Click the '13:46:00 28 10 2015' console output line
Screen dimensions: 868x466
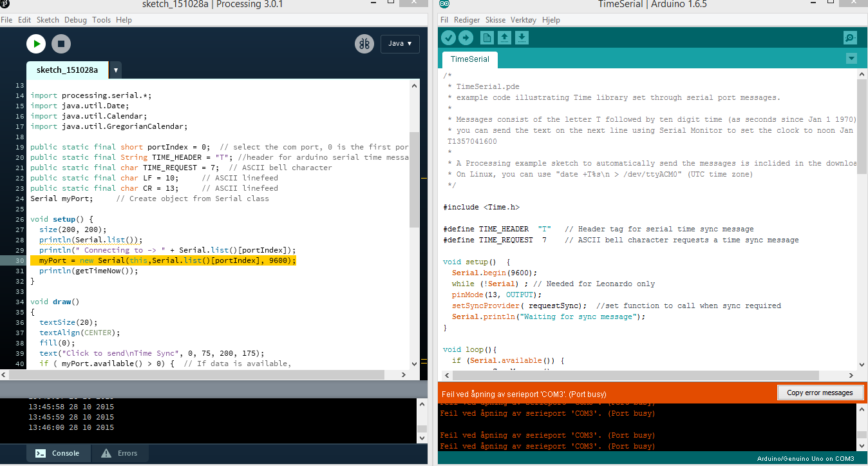click(x=71, y=427)
